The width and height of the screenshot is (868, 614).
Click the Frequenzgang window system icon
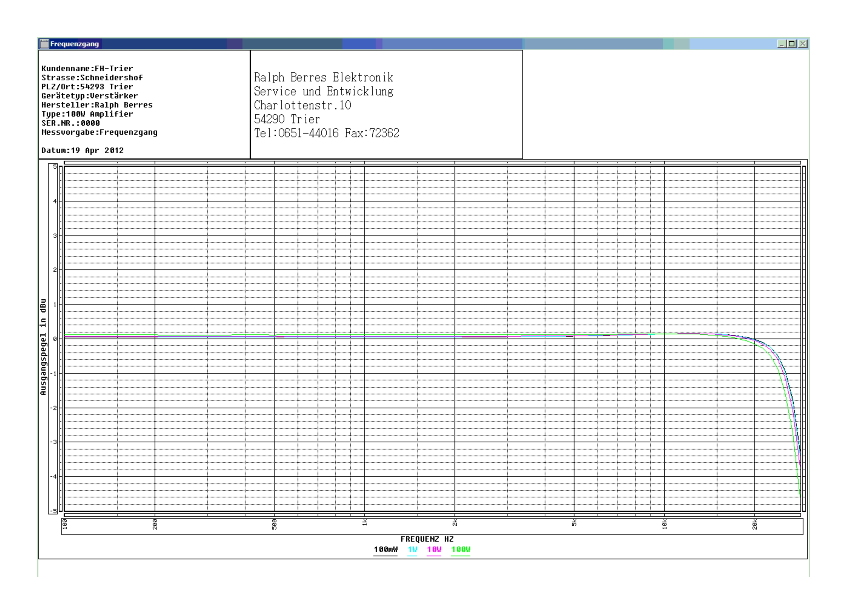tap(44, 44)
